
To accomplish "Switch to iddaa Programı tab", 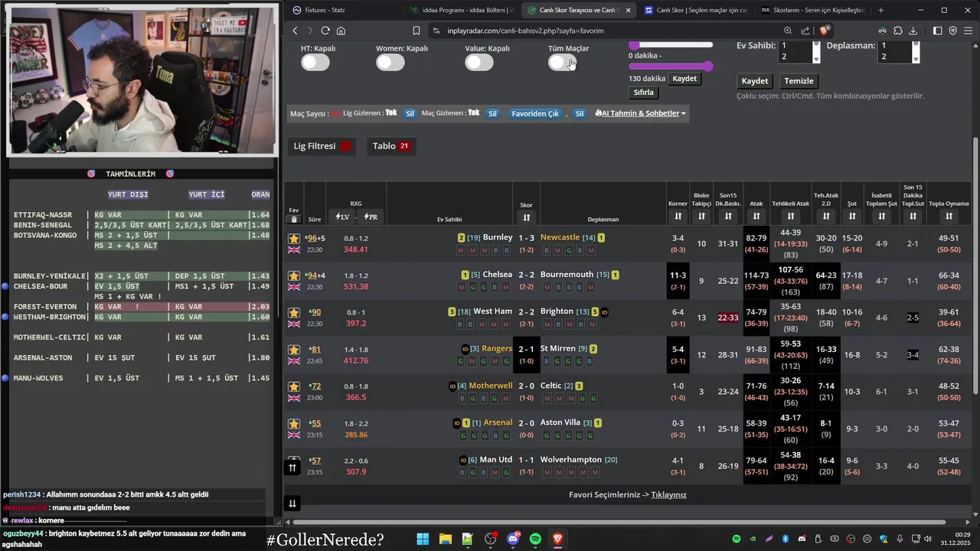I will 462,10.
